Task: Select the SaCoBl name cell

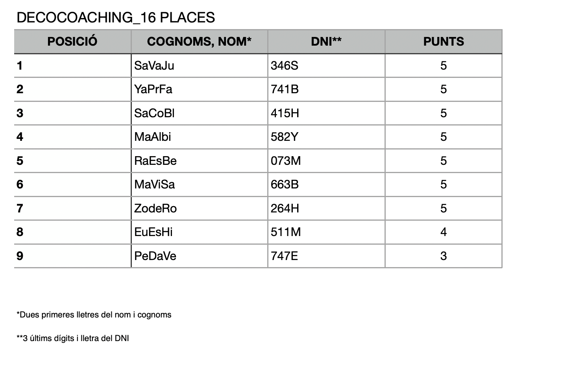Action: coord(199,113)
